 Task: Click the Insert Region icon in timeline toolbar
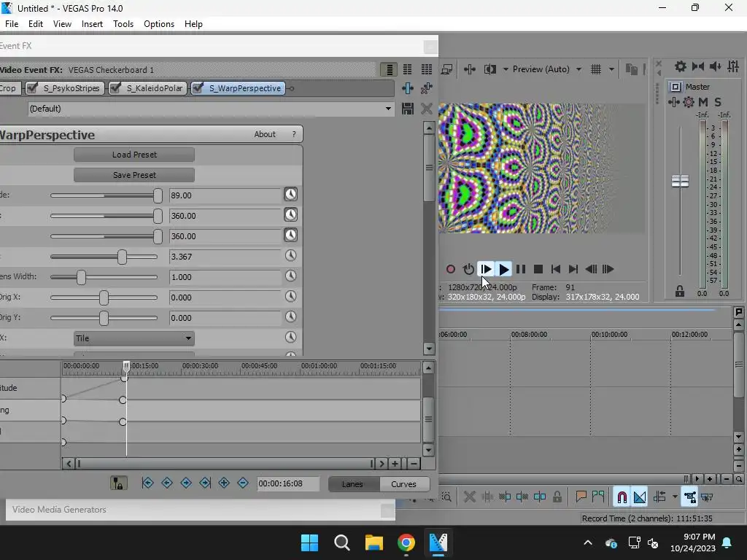coord(598,497)
